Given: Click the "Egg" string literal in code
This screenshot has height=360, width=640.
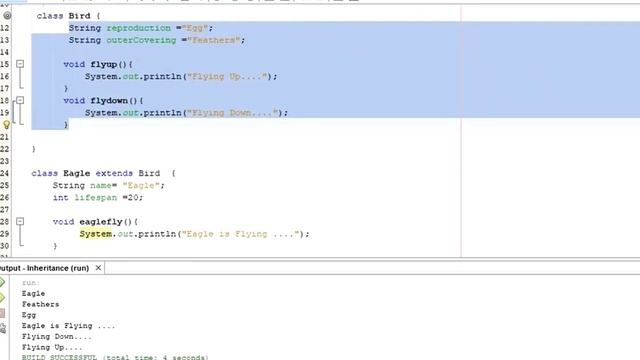Looking at the screenshot, I should (x=195, y=28).
